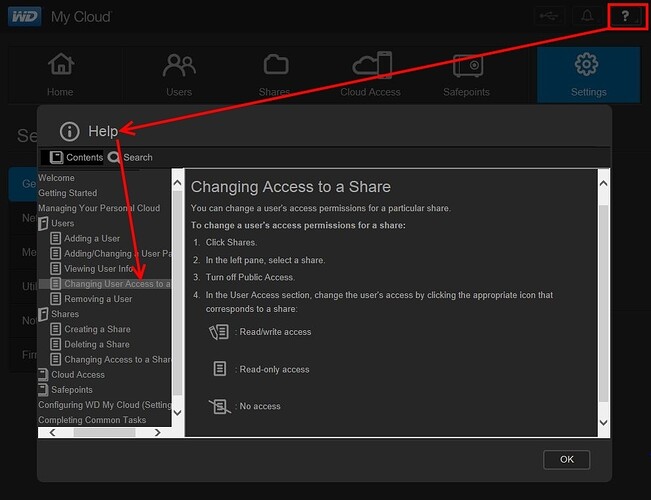Go to the Home navigation icon
The width and height of the screenshot is (651, 500).
click(x=61, y=64)
